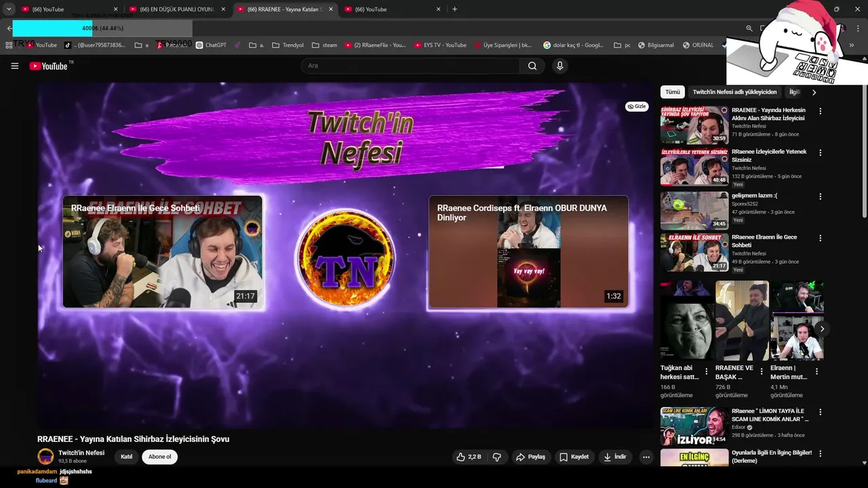This screenshot has width=868, height=488.
Task: Hide end screen cards with Gizle
Action: point(637,106)
